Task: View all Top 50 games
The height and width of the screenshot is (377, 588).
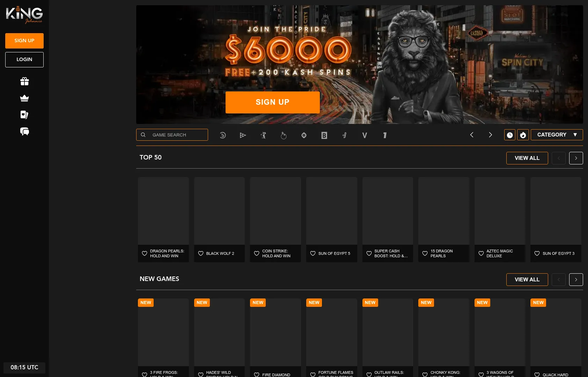Action: (x=527, y=158)
